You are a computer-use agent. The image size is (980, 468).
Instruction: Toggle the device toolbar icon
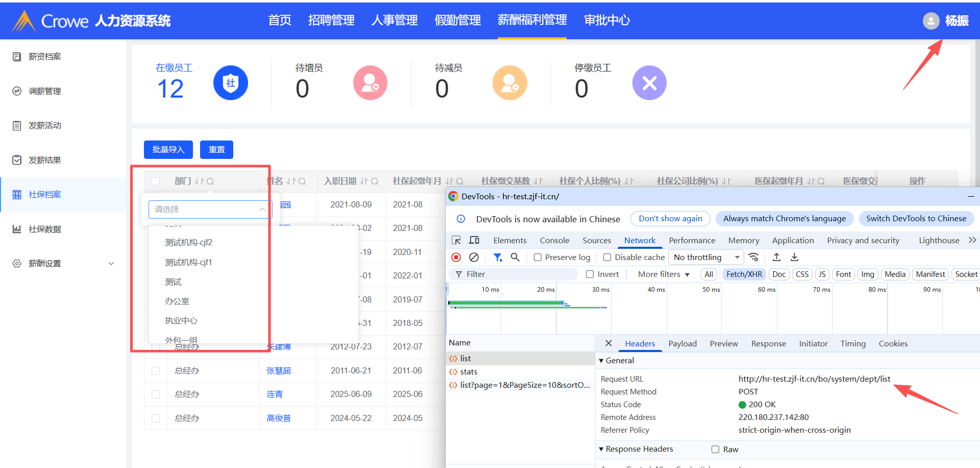[474, 241]
